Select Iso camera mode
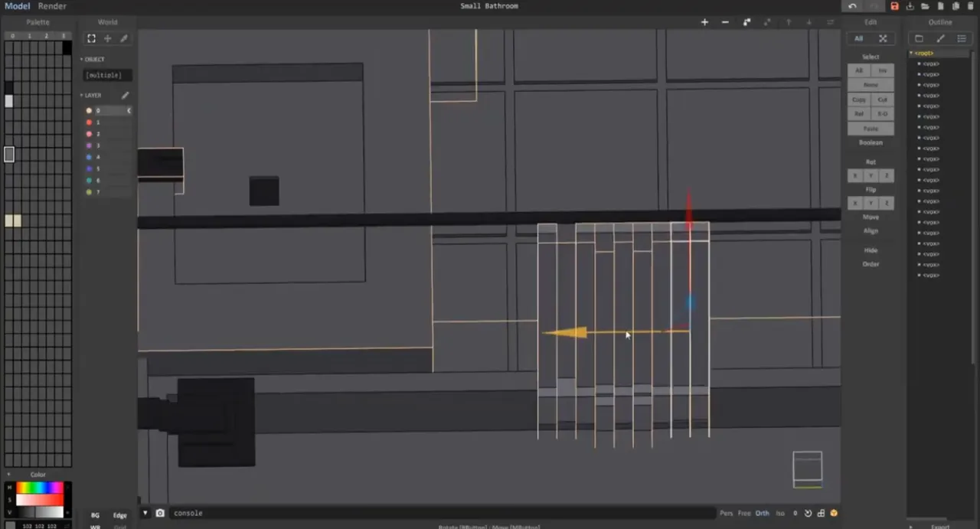Viewport: 980px width, 529px height. (780, 514)
